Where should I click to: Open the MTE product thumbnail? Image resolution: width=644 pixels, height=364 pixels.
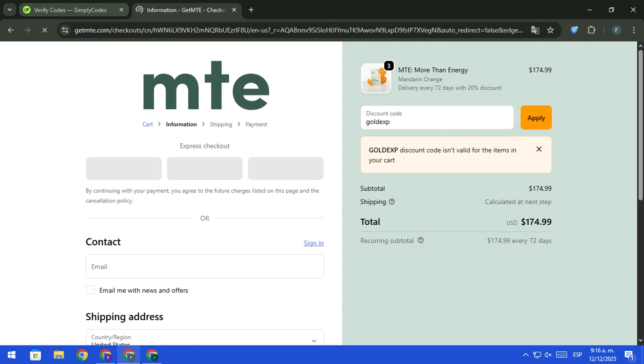376,78
